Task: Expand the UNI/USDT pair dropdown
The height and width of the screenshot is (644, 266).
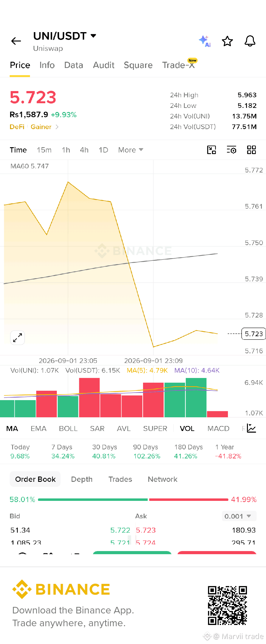Action: 93,36
